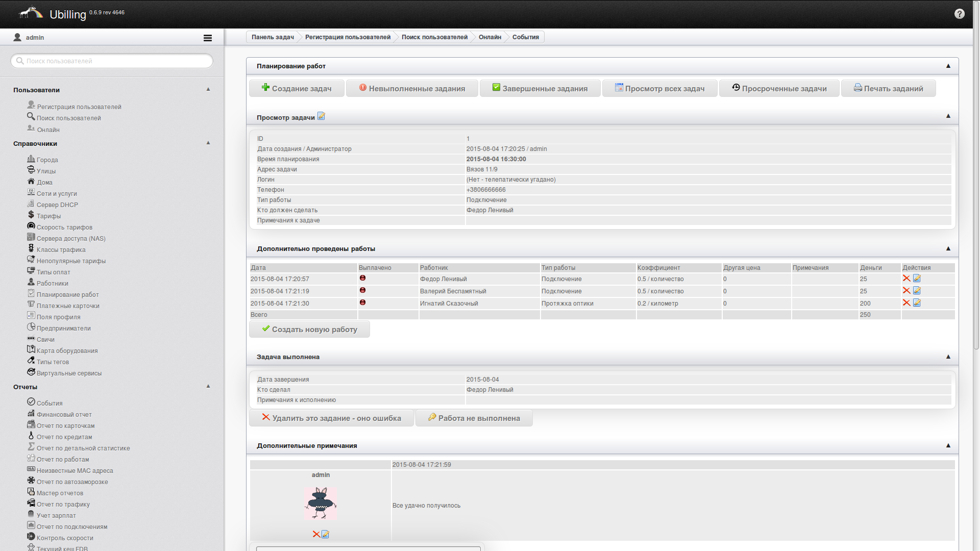Toggle paid indicator on Протяжка оптики row
The height and width of the screenshot is (551, 980).
(x=362, y=303)
